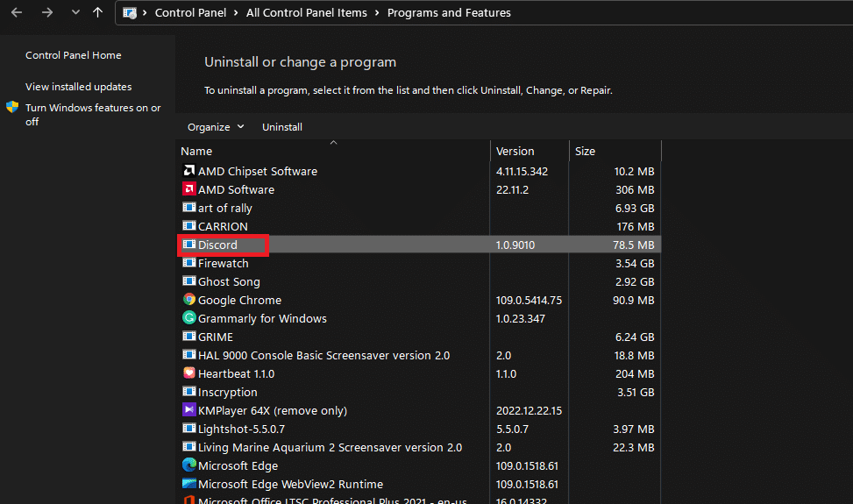Click the Control Panel address bar icon
The width and height of the screenshot is (853, 504).
pyautogui.click(x=130, y=13)
